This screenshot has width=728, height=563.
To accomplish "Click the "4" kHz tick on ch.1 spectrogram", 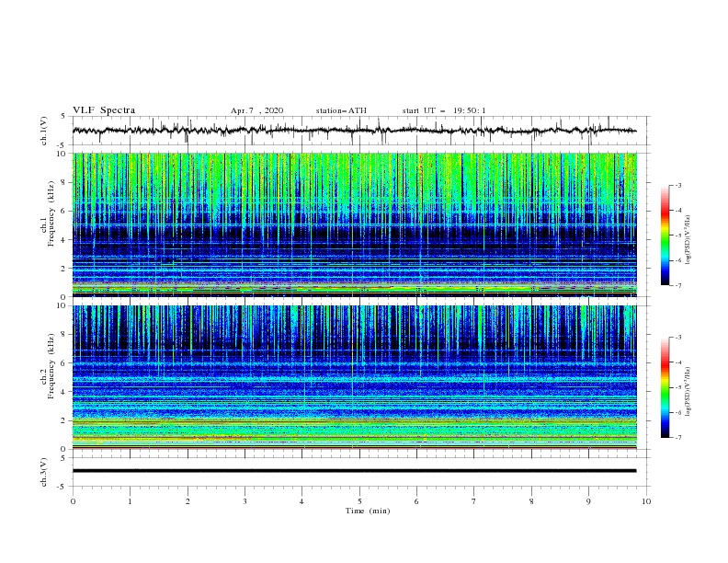I will point(64,240).
